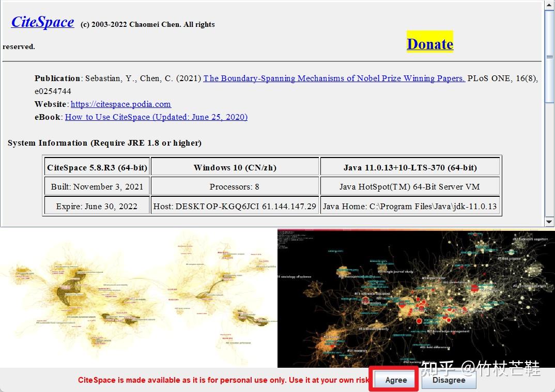The height and width of the screenshot is (392, 555).
Task: Select the 'Expire: June 30, 2022' cell
Action: pos(97,206)
